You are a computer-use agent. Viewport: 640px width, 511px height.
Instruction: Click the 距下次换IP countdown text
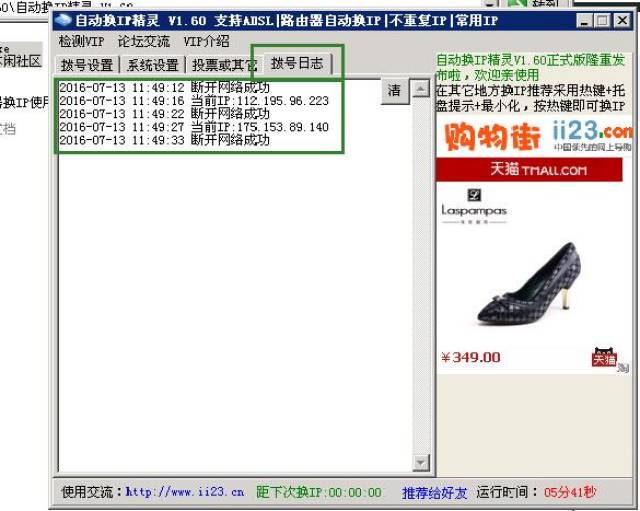[318, 492]
